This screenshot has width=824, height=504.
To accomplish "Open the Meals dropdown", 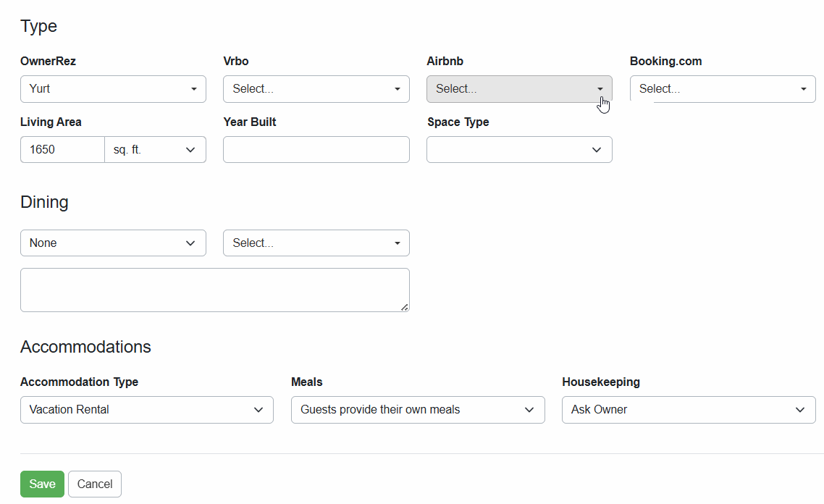I will [418, 409].
